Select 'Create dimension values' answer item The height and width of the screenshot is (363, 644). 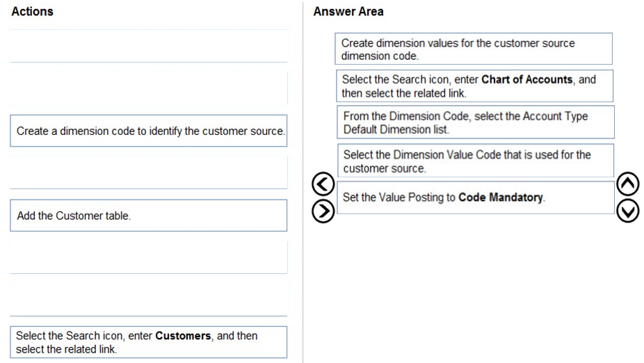(x=473, y=49)
